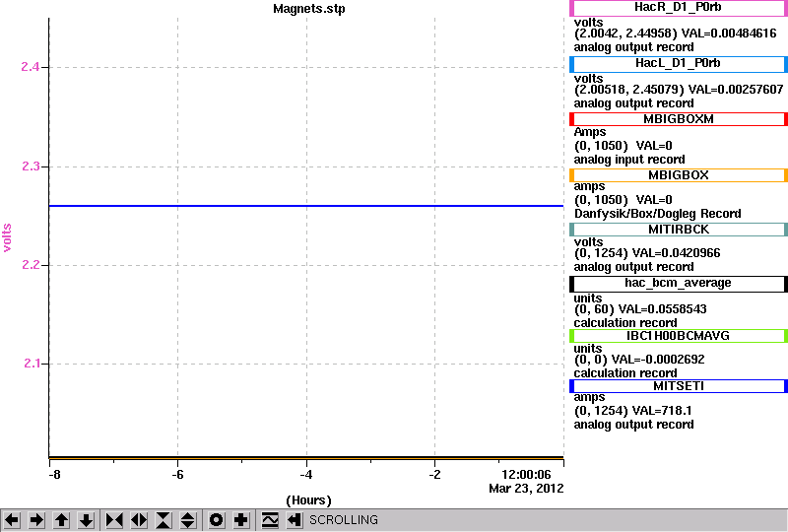
Task: Click 'analog input record' under MBIGBOXM
Action: [629, 160]
